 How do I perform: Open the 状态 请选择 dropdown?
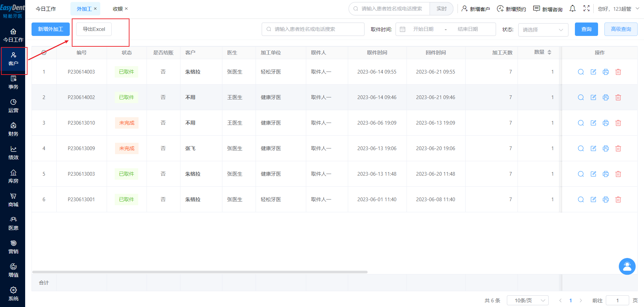[543, 30]
